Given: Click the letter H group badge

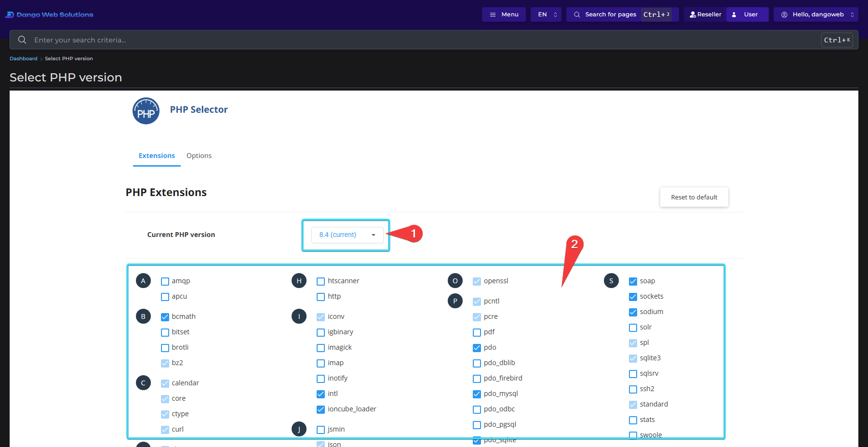Looking at the screenshot, I should point(299,281).
